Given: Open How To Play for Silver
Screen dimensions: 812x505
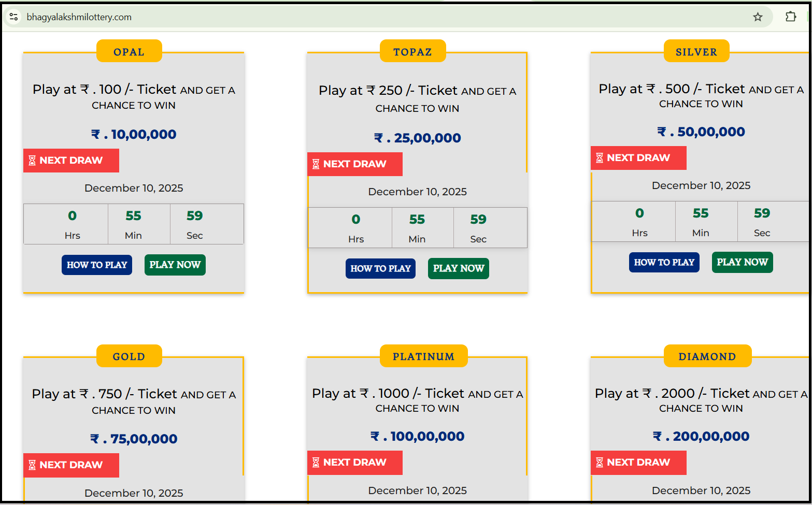Looking at the screenshot, I should (x=664, y=263).
